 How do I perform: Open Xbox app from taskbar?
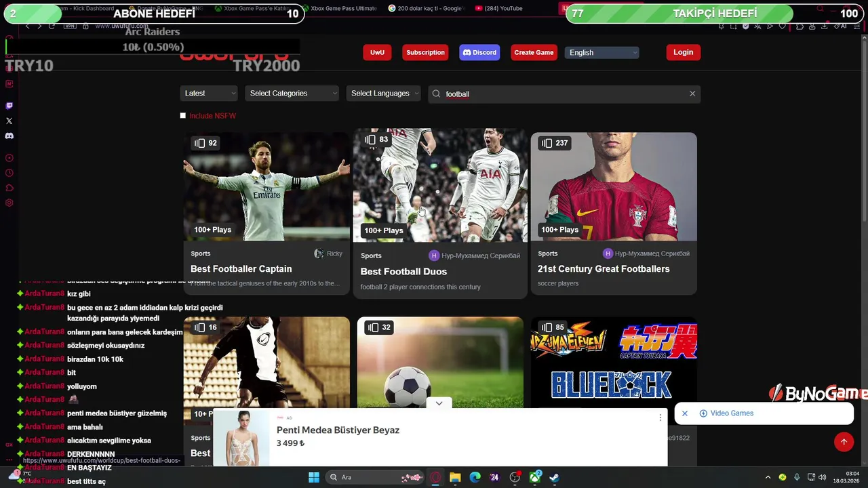click(x=535, y=477)
